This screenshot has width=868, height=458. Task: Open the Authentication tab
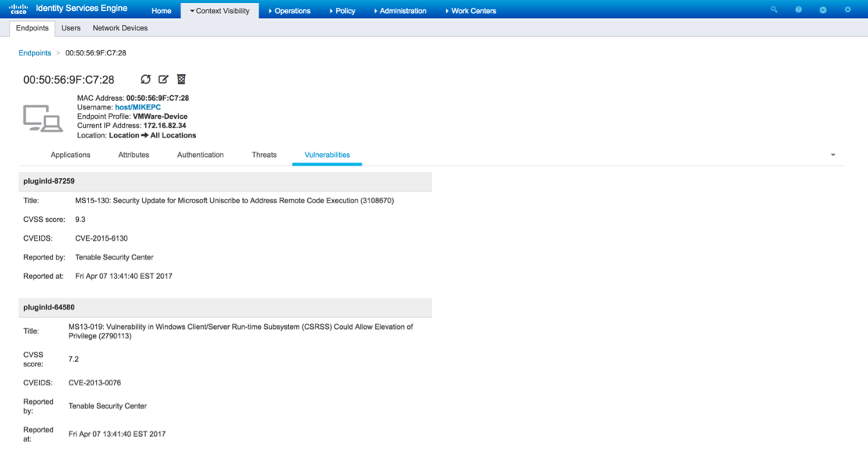[x=200, y=155]
